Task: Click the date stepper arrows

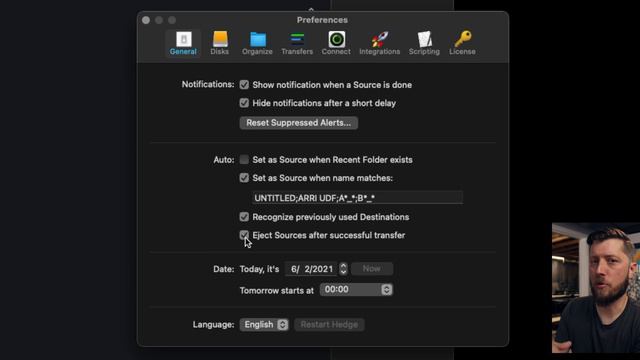Action: click(343, 269)
